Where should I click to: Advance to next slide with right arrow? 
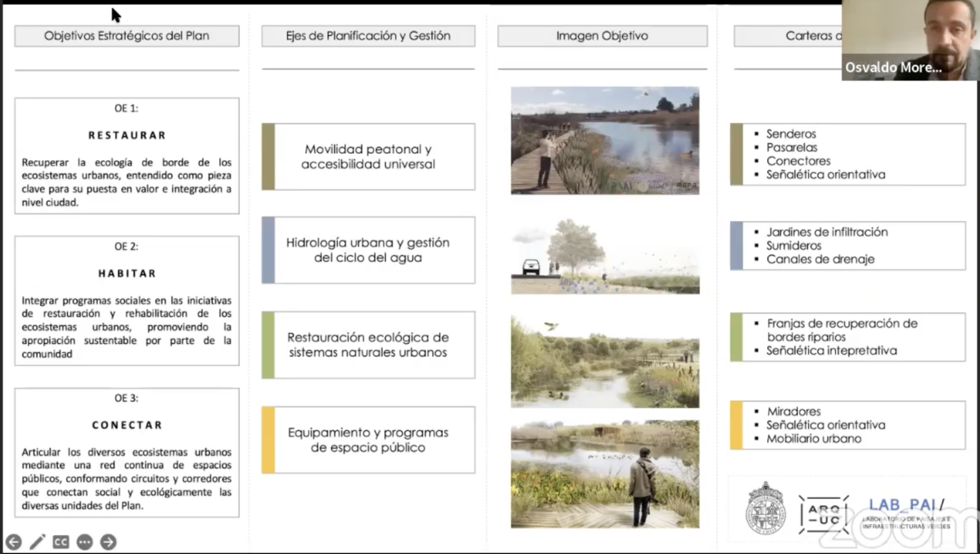pyautogui.click(x=108, y=542)
